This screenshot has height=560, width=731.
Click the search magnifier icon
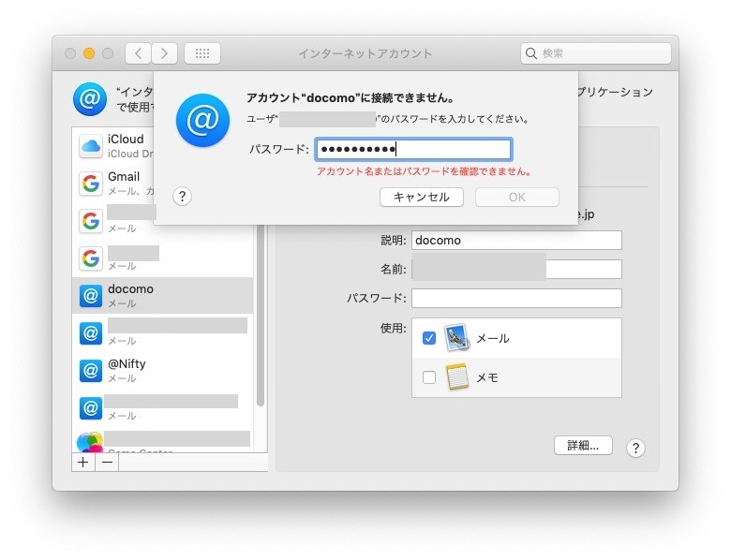point(531,53)
